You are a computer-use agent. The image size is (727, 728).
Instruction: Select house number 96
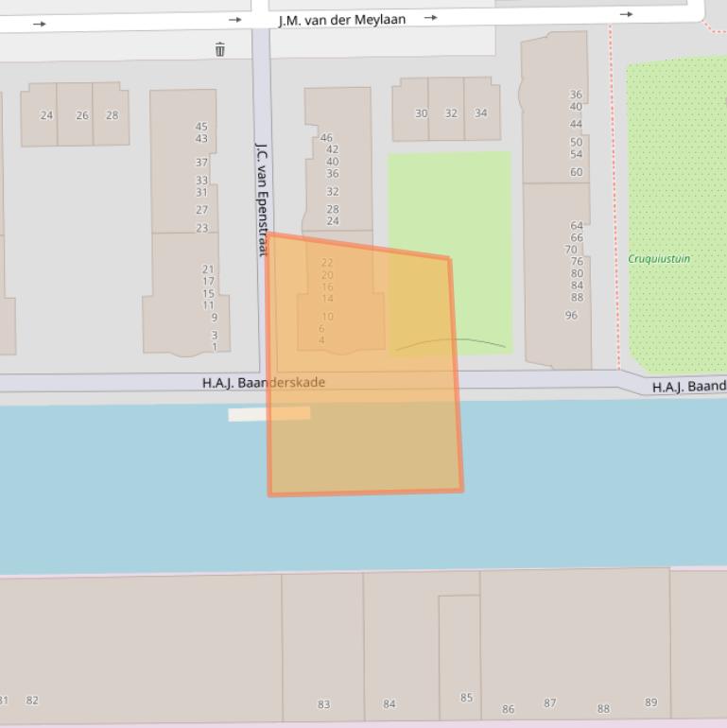click(x=571, y=315)
